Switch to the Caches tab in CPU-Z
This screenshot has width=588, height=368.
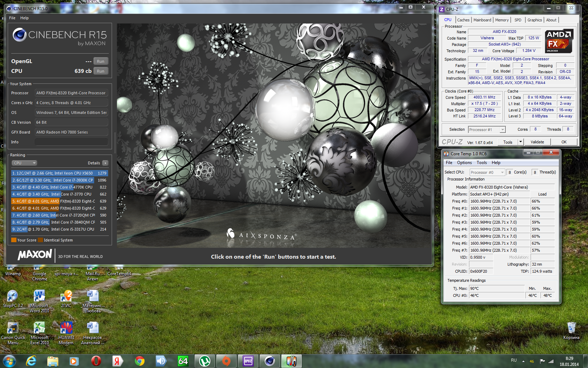[463, 20]
